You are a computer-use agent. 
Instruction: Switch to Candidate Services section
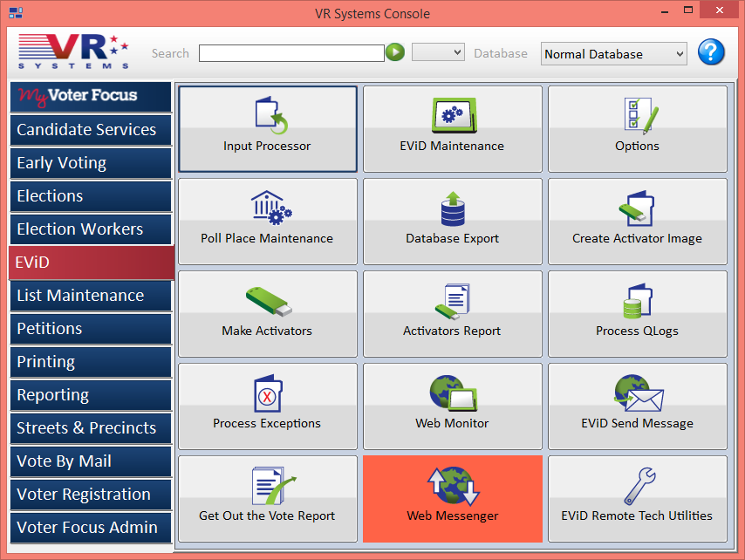click(91, 130)
